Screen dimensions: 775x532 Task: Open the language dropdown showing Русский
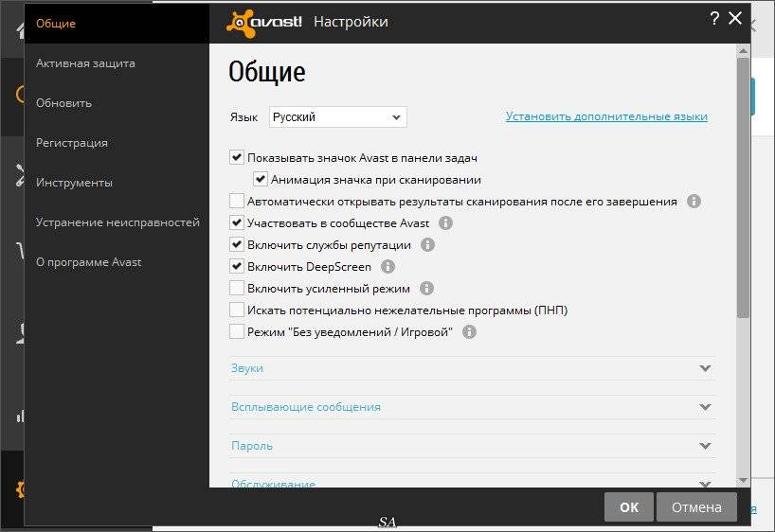click(x=338, y=117)
